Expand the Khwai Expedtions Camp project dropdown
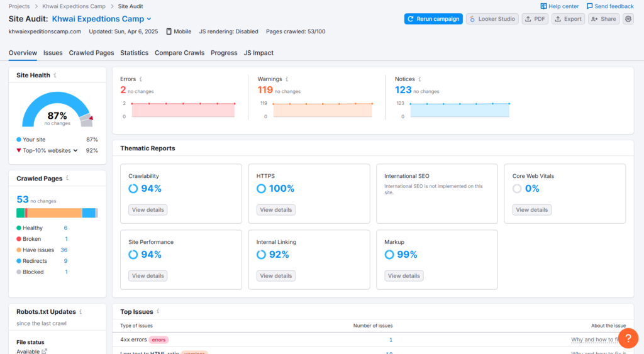 tap(148, 19)
